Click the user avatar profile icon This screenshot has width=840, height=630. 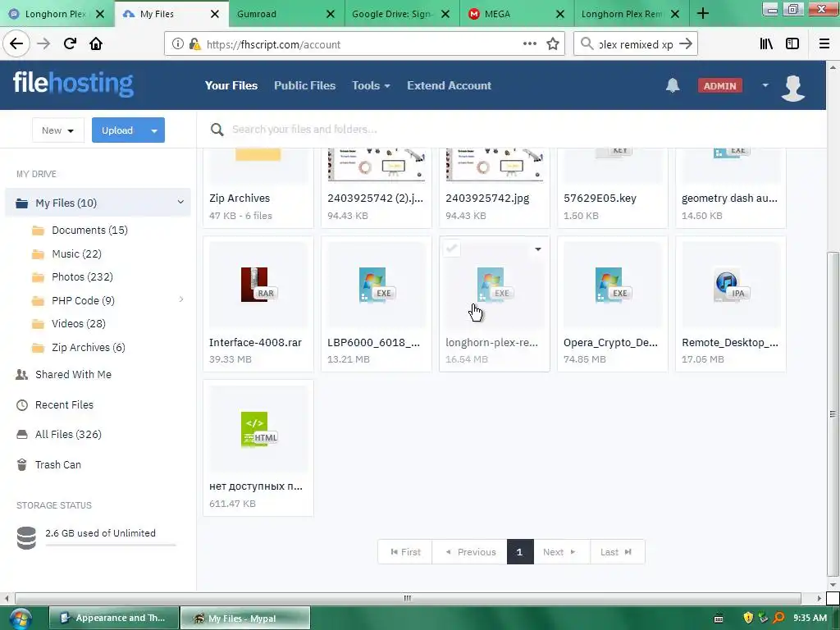click(793, 87)
